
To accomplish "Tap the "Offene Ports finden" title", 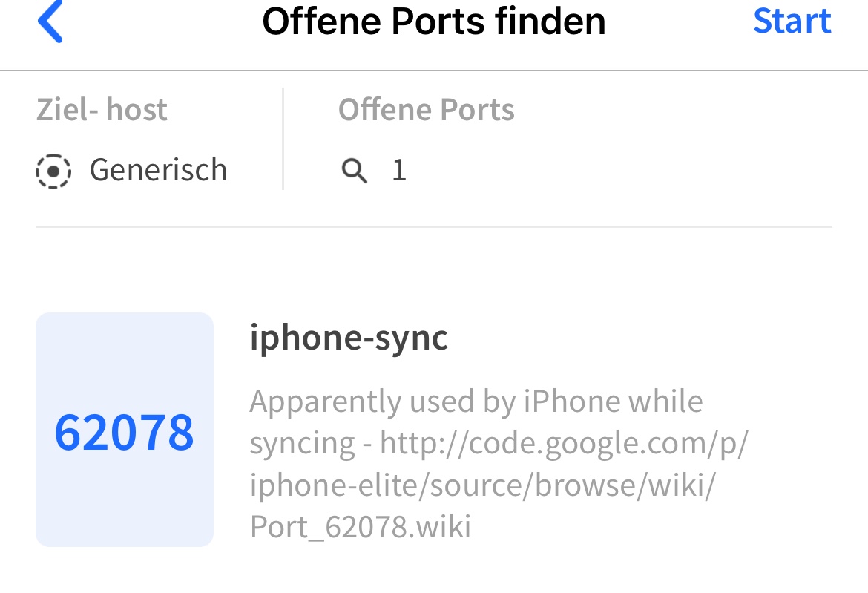I will tap(434, 22).
